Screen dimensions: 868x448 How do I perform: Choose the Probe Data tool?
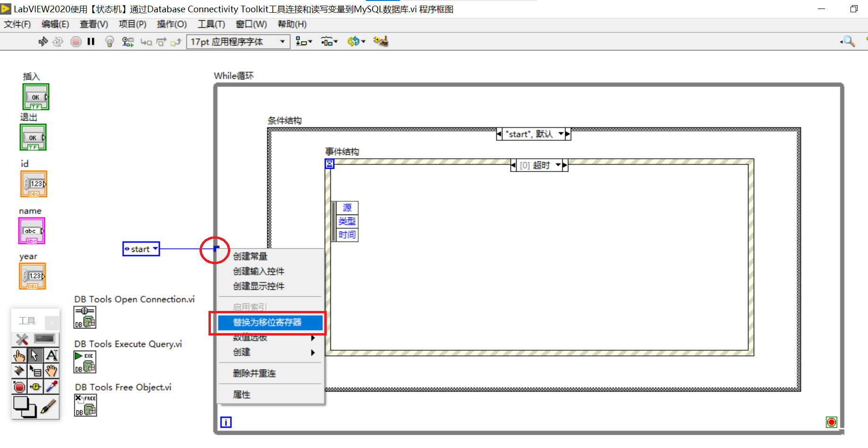35,387
